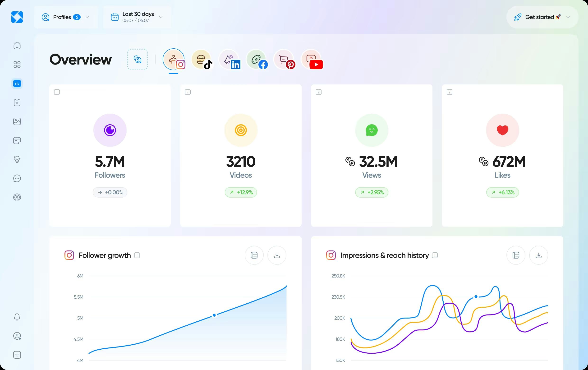The width and height of the screenshot is (588, 370).
Task: Click the calendar icon in the sidebar
Action: 17,140
